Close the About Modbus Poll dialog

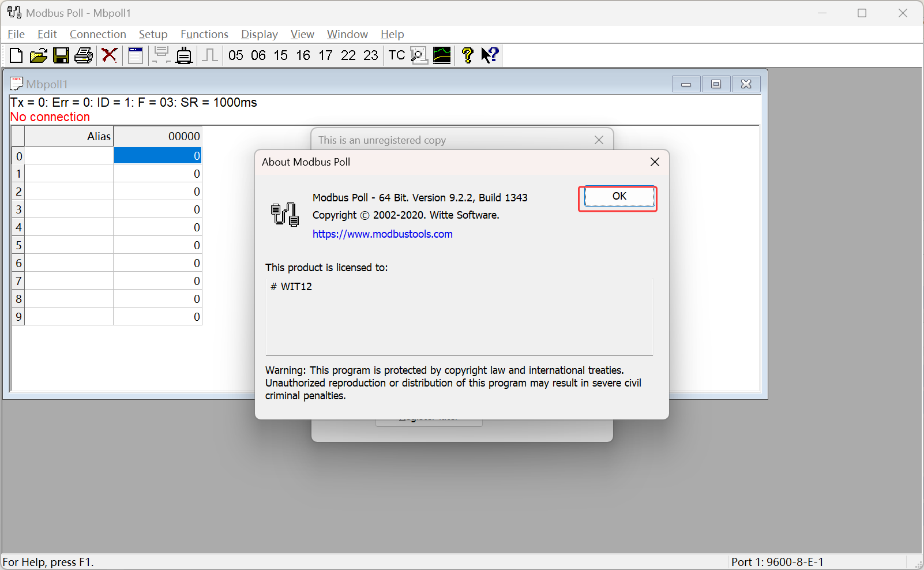pos(655,162)
